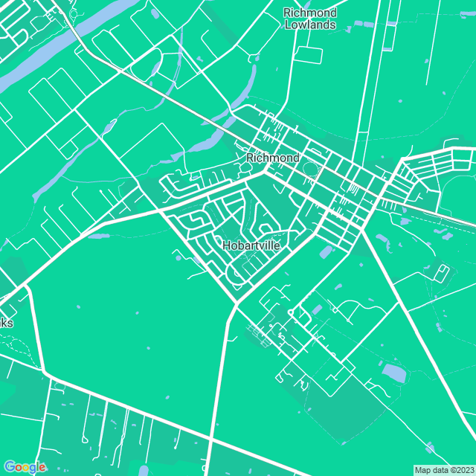The height and width of the screenshot is (476, 476).
Task: Click the road junction directly south of Hobartville
Action: [237, 303]
